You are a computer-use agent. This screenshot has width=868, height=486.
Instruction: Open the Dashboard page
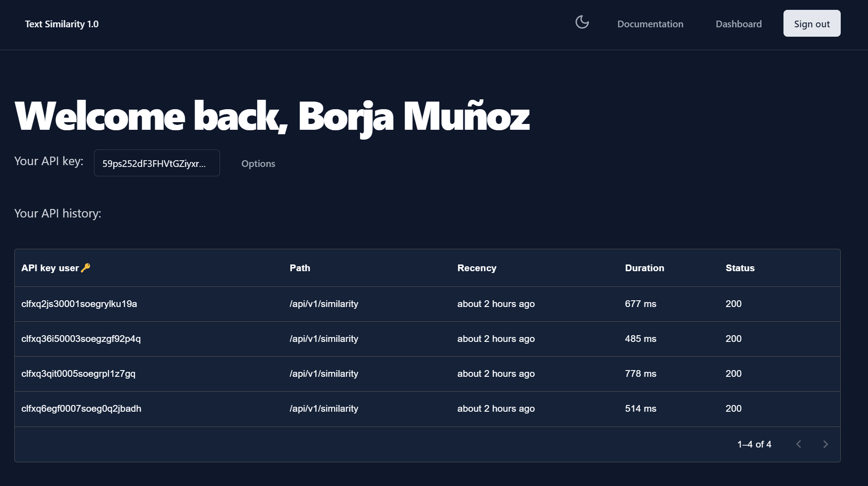pos(739,24)
